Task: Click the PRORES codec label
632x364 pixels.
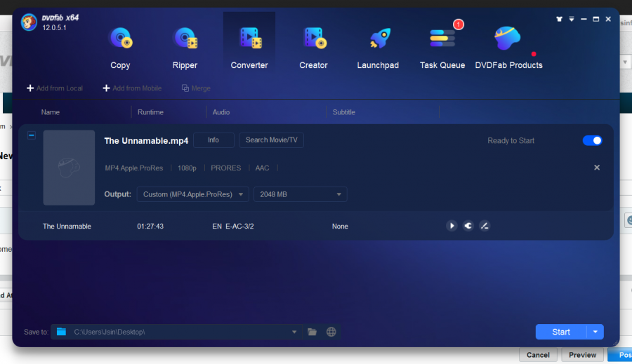Action: pyautogui.click(x=225, y=168)
